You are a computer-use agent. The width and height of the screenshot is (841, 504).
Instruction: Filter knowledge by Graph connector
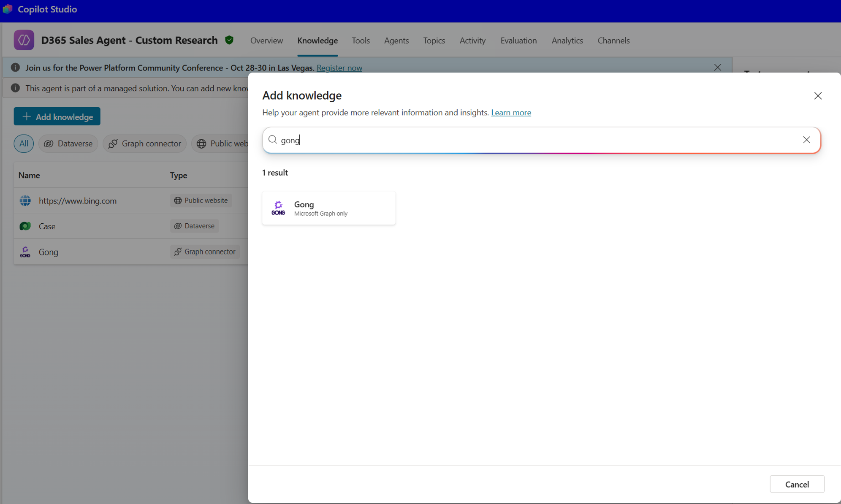(x=144, y=144)
